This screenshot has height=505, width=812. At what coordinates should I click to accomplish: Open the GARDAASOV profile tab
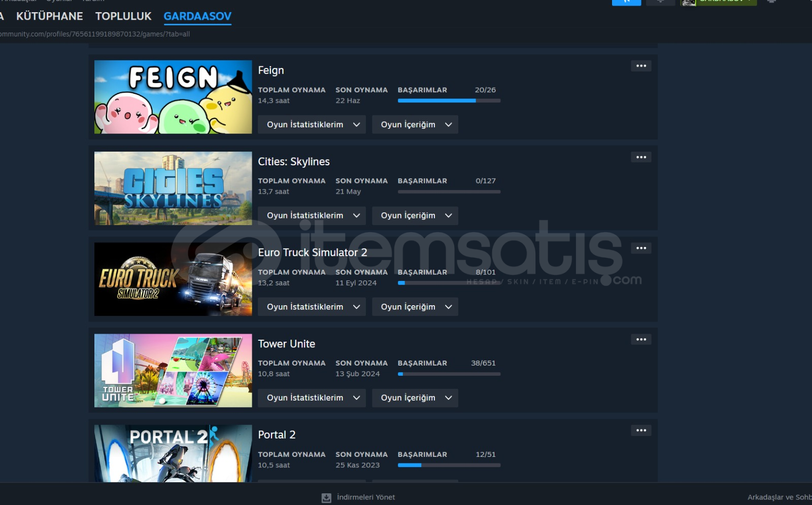pos(197,16)
